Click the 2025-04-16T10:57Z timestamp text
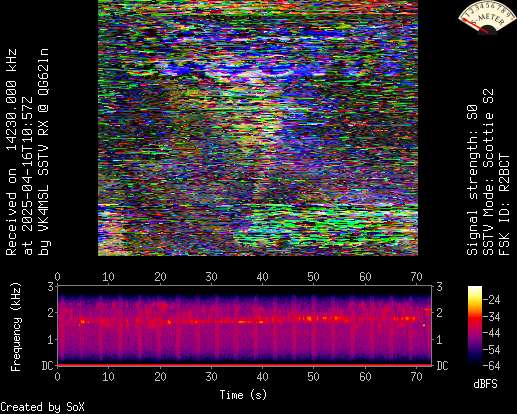Screen dimensions: 517x414 click(28, 168)
